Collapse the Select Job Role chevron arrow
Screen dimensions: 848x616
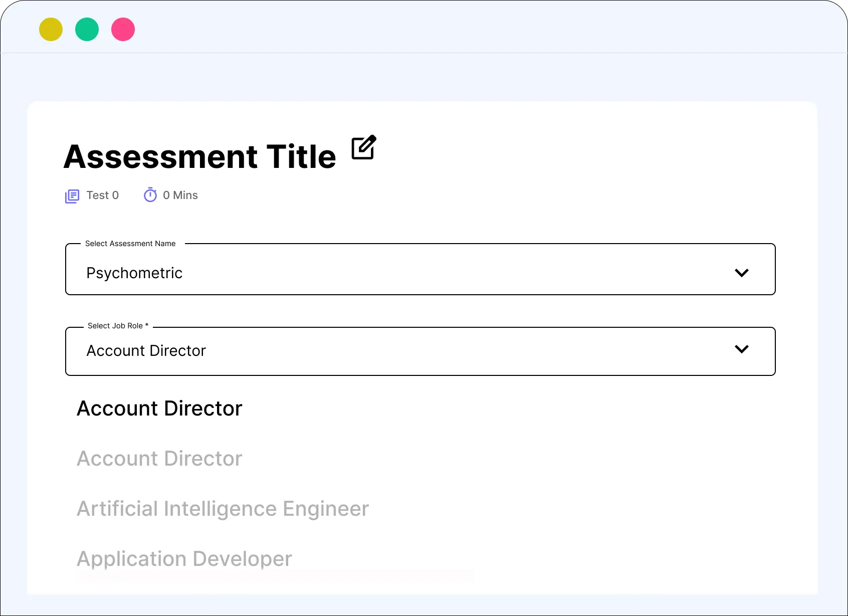point(741,349)
